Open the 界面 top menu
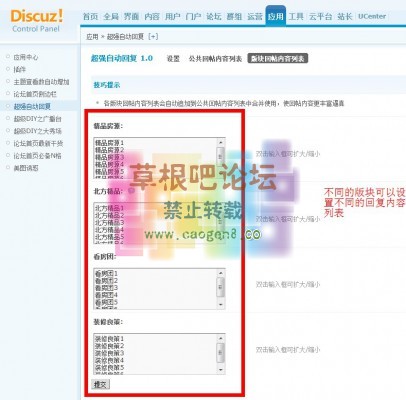 tap(131, 16)
